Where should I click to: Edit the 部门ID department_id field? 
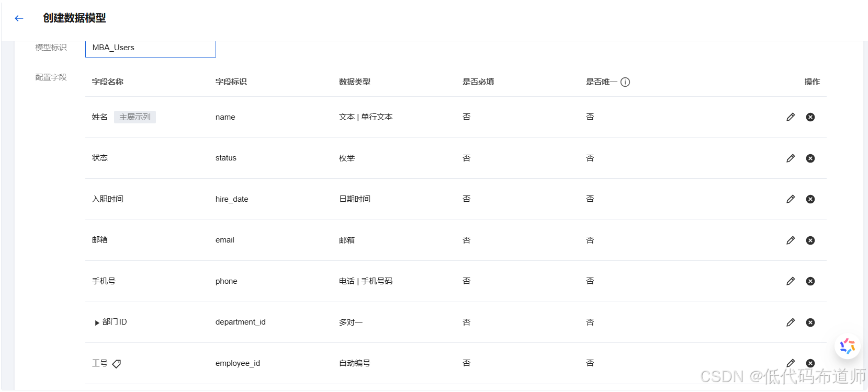pos(791,322)
